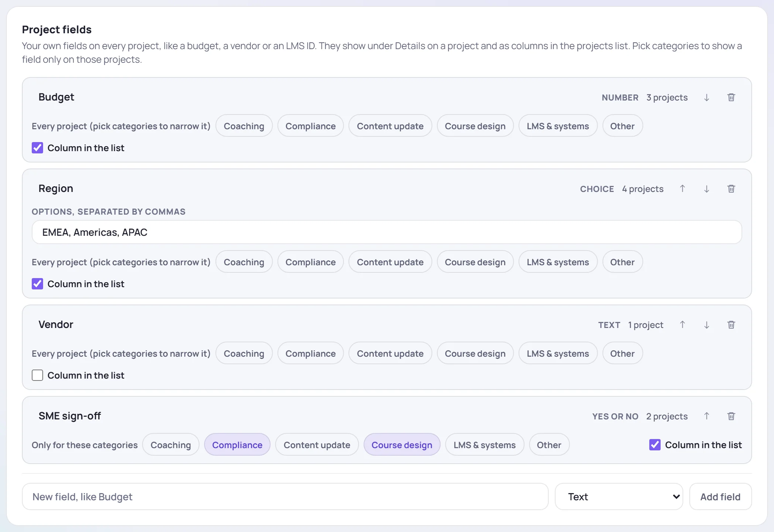Select Content update category for SME sign-off
Screen dimensions: 774x532
(317, 445)
